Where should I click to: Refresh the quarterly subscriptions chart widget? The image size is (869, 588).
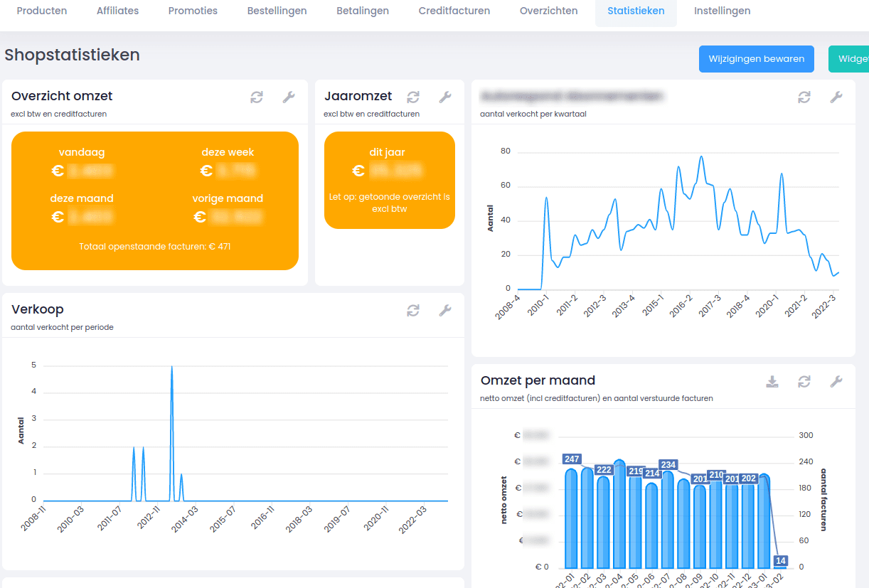pos(804,97)
